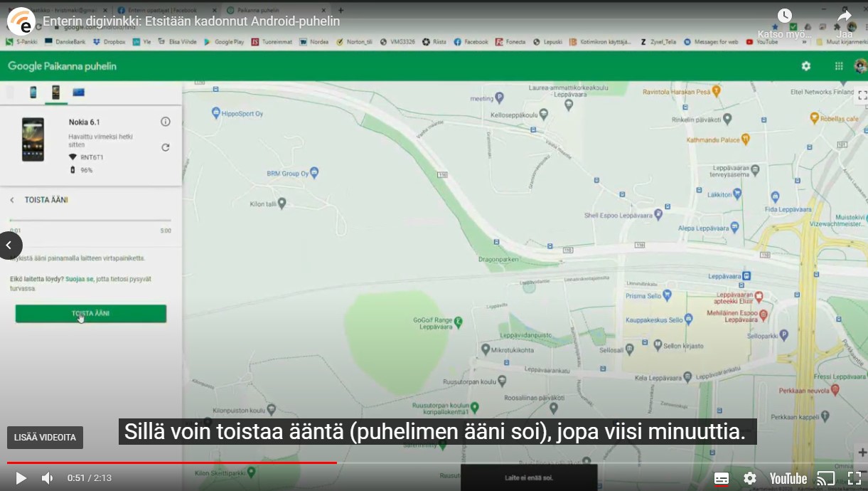Screen dimensions: 868x491
Task: Open YouTube player settings gear
Action: click(x=750, y=478)
